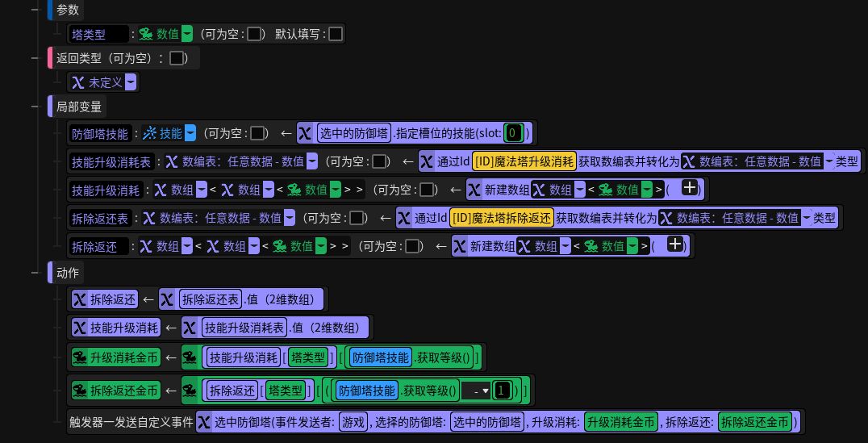Collapse the 动作 section
Image resolution: width=868 pixels, height=443 pixels.
35,273
